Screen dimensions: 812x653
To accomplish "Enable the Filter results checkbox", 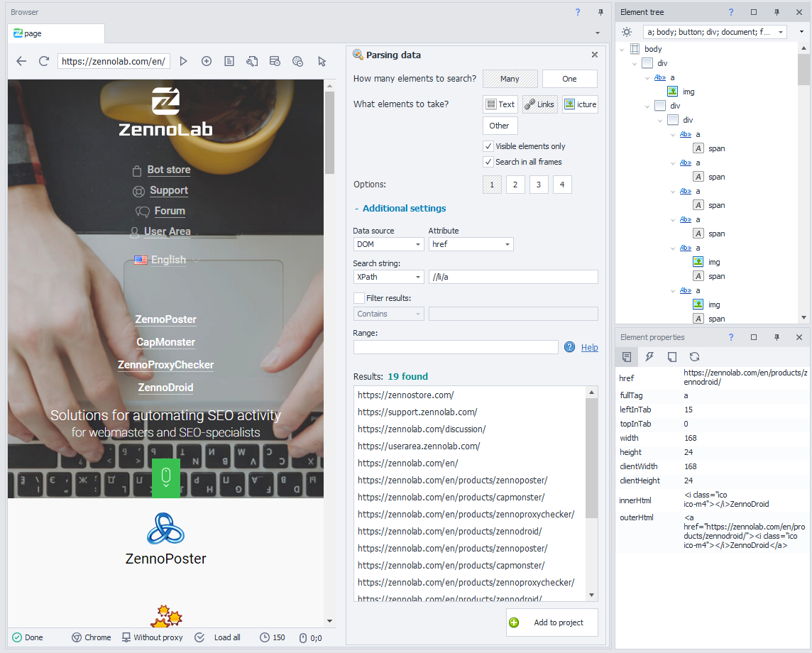I will click(359, 298).
